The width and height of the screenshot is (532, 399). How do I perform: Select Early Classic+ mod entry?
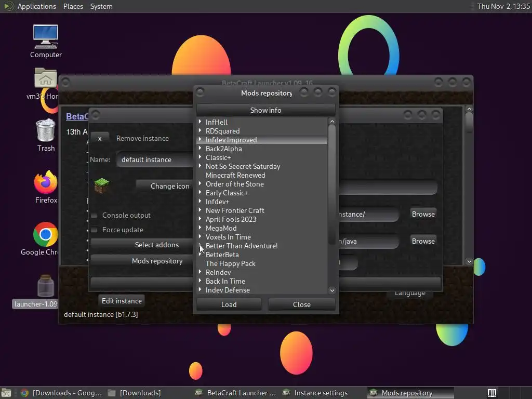pyautogui.click(x=227, y=193)
